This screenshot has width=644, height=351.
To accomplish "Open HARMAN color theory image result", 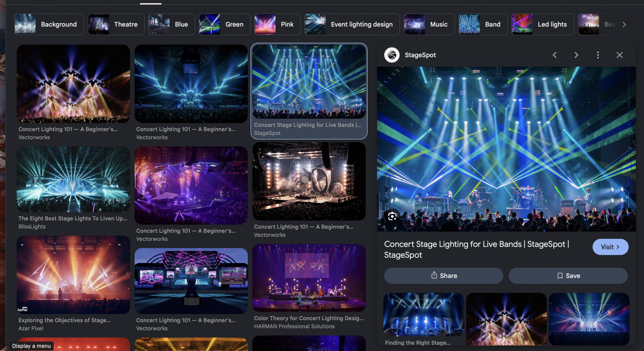I will 309,278.
